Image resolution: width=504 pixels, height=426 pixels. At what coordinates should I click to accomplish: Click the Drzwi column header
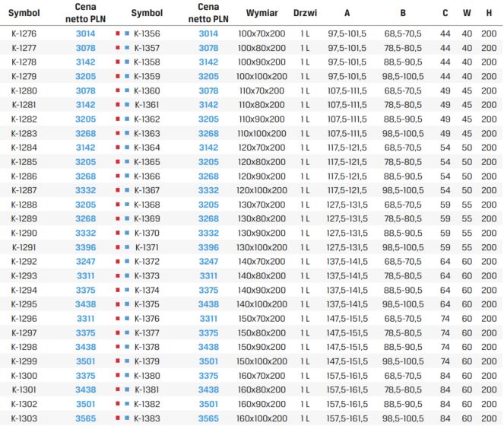click(305, 13)
